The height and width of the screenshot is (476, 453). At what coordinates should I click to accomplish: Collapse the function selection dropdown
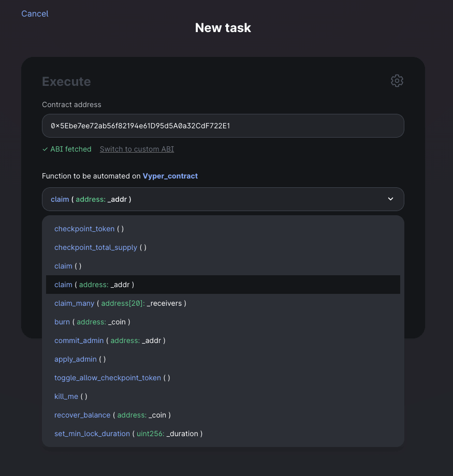223,199
